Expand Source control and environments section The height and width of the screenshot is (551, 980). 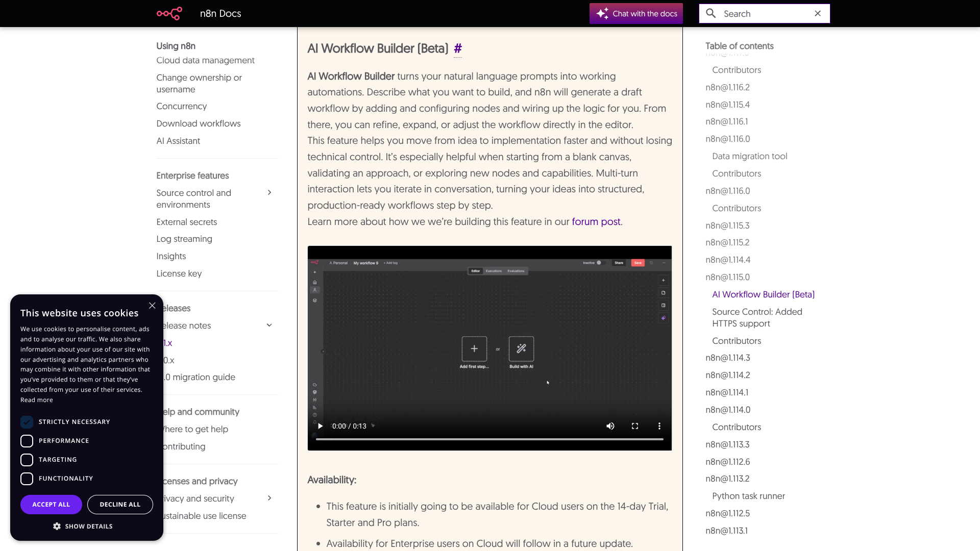click(x=269, y=192)
